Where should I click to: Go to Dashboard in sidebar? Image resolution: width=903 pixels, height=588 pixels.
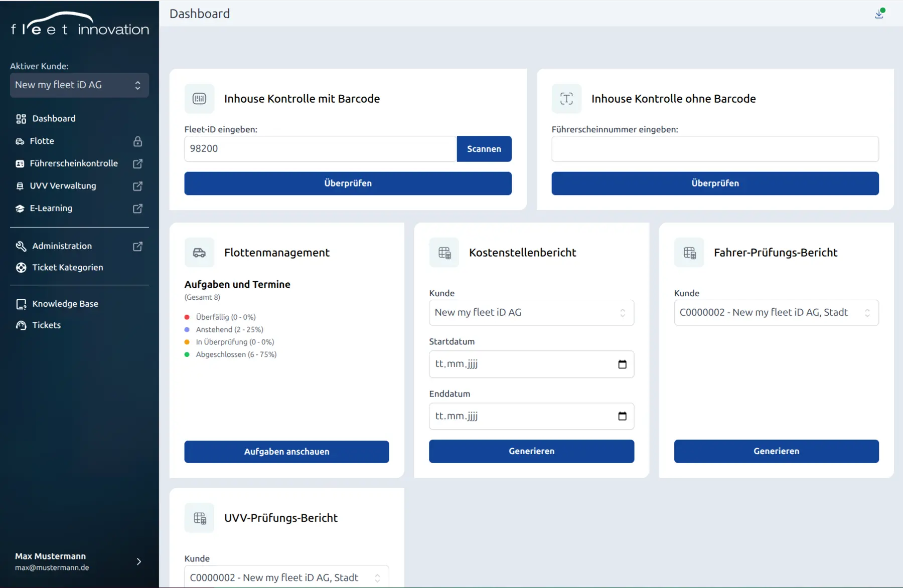[54, 119]
